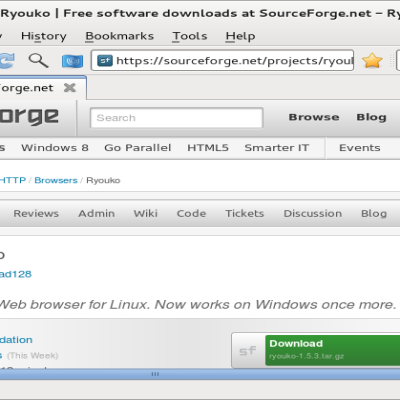Click the sf icon beside Download
The height and width of the screenshot is (400, 400).
click(248, 351)
